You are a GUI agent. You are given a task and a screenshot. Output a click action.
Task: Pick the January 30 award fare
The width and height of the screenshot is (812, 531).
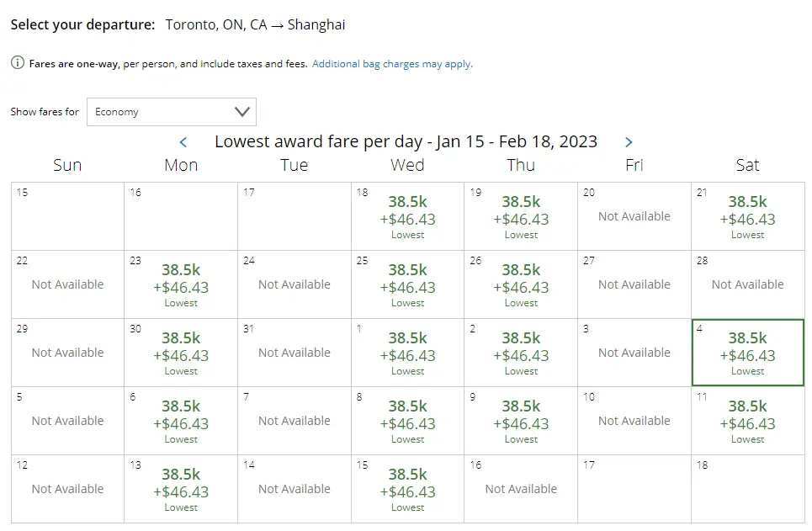181,353
